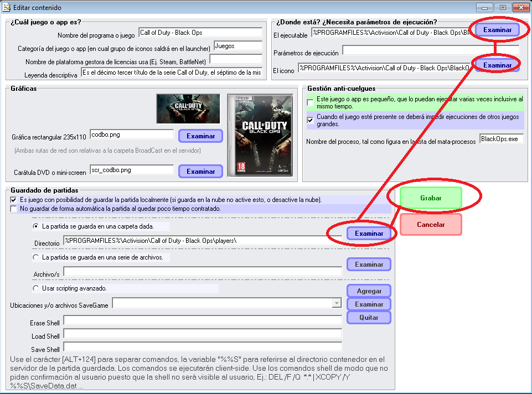Click the Agregar button
532x394 pixels.
click(369, 291)
